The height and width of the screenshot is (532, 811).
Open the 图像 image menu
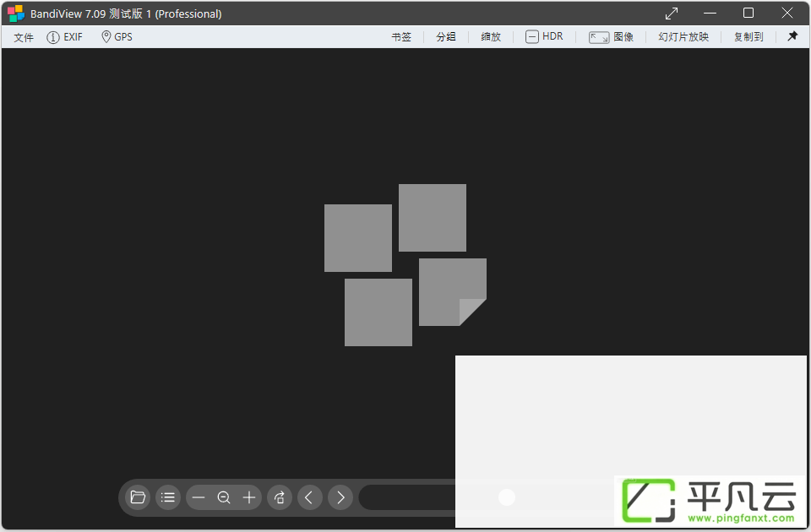(x=612, y=36)
